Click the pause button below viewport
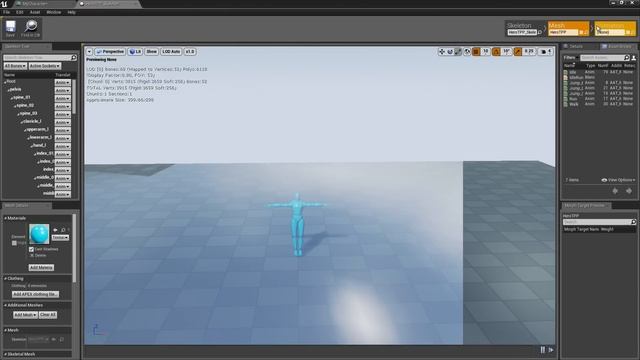 543,350
